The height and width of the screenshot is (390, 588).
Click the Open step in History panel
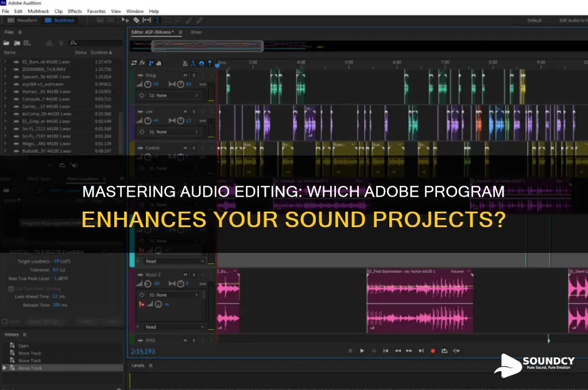(x=24, y=346)
